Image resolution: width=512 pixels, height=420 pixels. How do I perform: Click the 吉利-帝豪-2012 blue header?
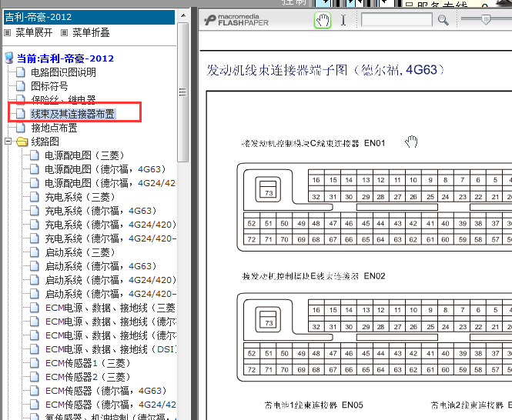tap(89, 17)
